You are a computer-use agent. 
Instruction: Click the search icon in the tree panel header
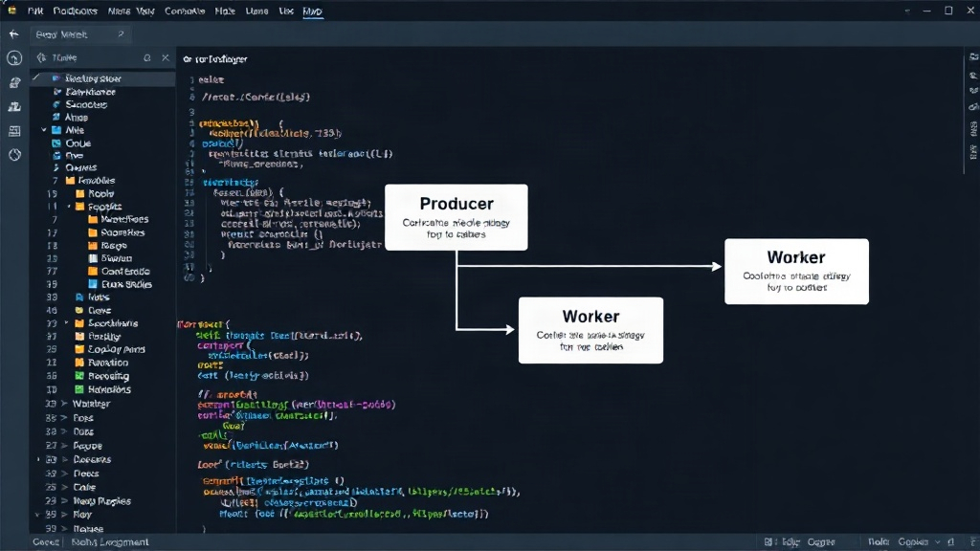tap(146, 57)
